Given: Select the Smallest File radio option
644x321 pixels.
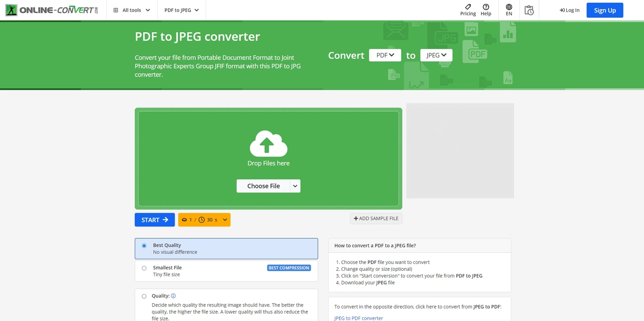Looking at the screenshot, I should tap(144, 268).
